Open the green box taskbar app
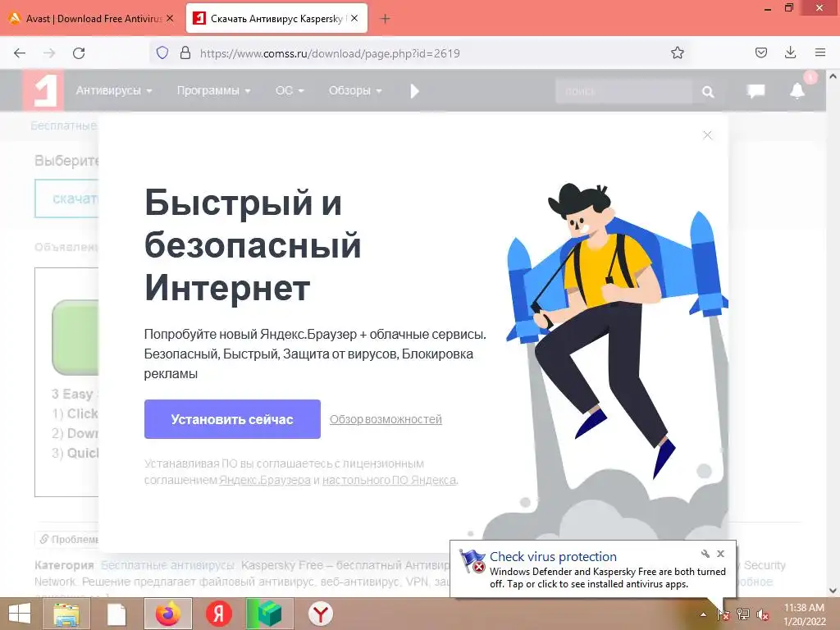 269,614
